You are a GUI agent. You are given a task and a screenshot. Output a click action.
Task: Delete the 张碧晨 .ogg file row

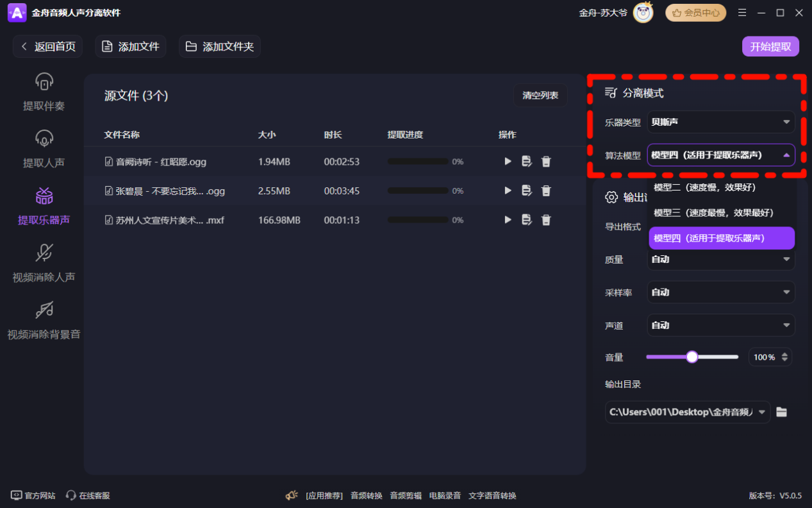546,190
